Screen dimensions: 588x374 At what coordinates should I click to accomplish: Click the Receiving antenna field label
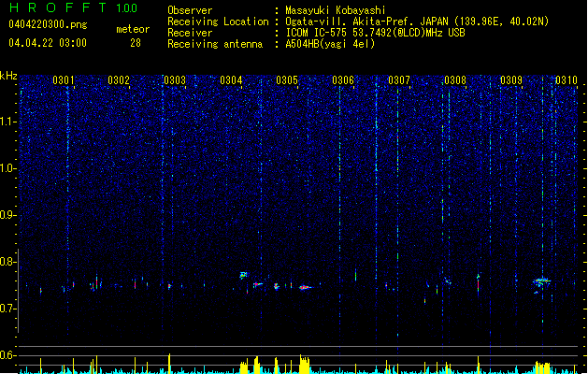click(215, 44)
